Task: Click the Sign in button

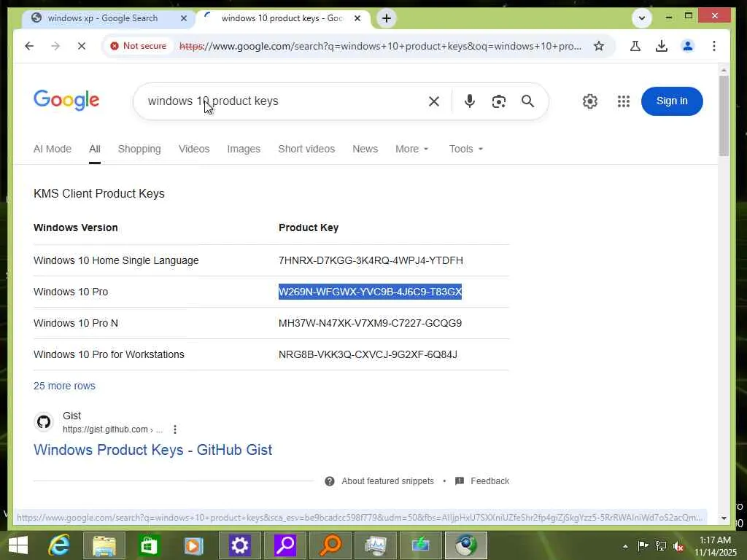Action: [x=672, y=101]
